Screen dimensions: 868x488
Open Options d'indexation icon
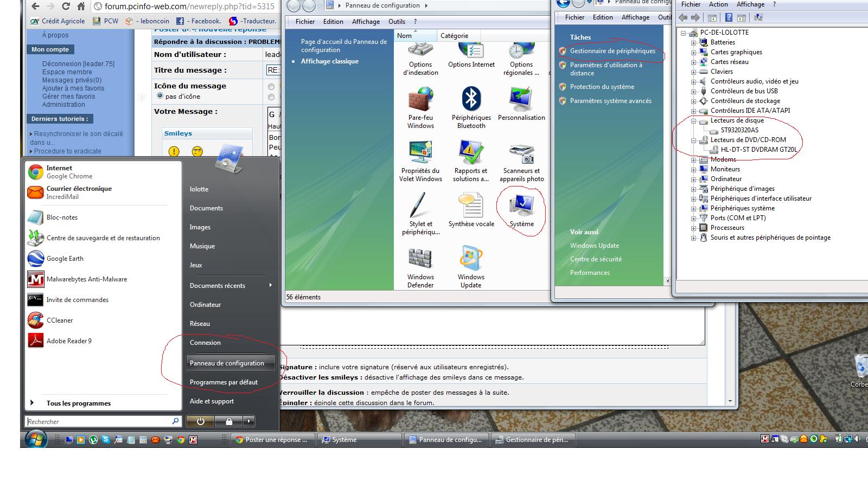pos(420,60)
